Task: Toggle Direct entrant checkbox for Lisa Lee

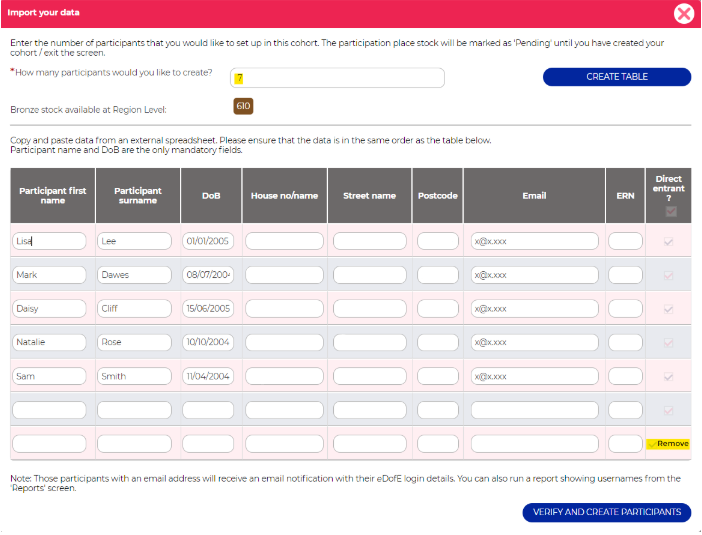Action: point(668,241)
